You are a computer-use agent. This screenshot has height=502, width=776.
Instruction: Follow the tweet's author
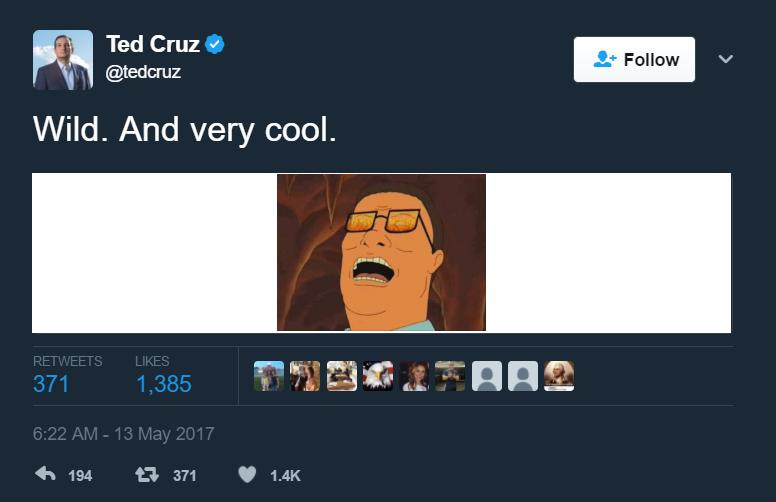click(x=634, y=60)
